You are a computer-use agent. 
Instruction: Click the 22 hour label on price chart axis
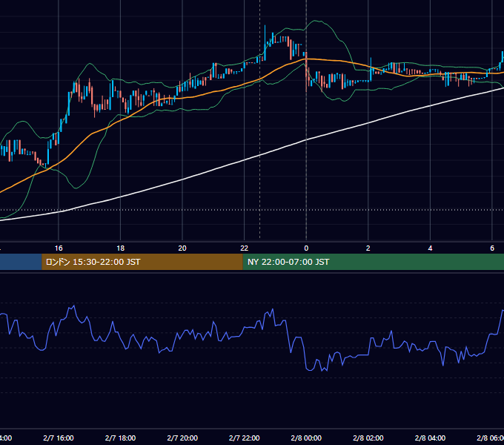(245, 248)
